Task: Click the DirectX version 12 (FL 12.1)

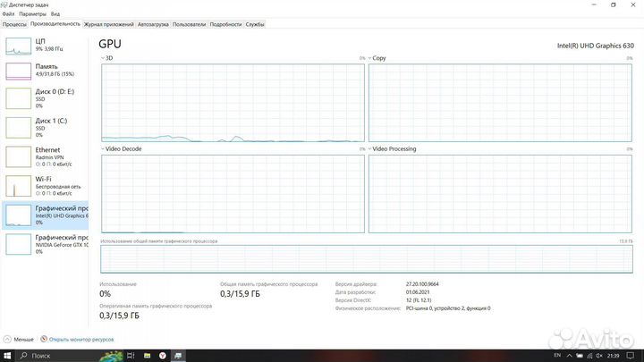Action: click(419, 300)
